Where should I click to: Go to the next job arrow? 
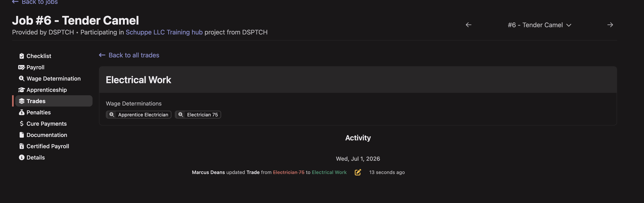pos(610,25)
